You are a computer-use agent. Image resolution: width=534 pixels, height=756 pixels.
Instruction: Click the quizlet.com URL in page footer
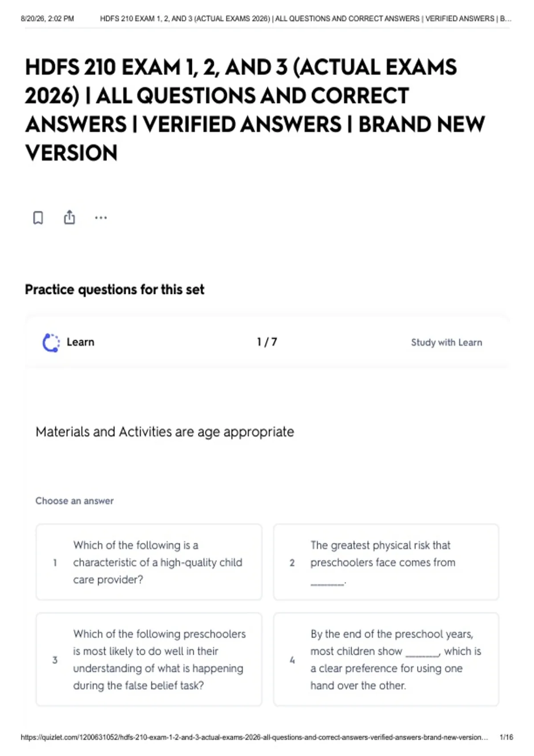(255, 737)
